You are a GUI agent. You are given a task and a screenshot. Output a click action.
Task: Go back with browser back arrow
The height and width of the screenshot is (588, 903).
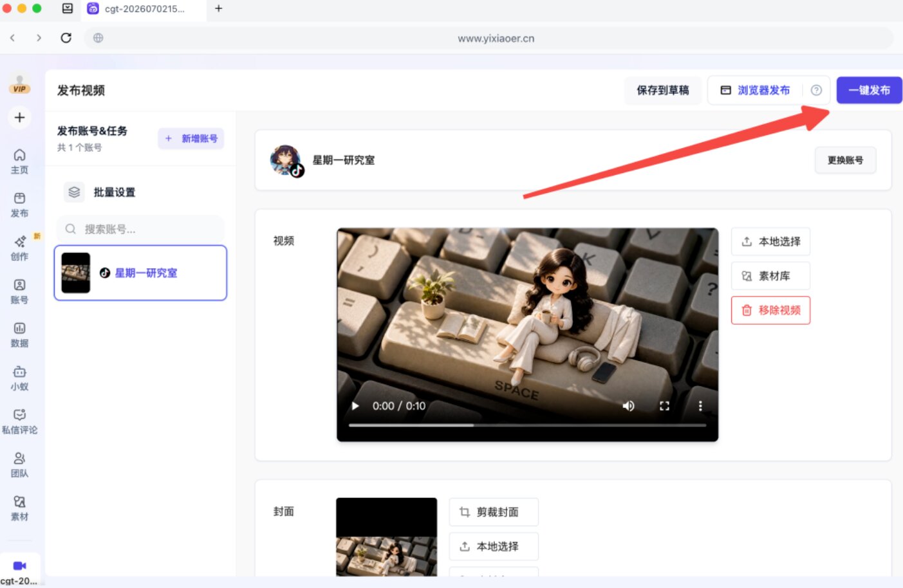(12, 38)
